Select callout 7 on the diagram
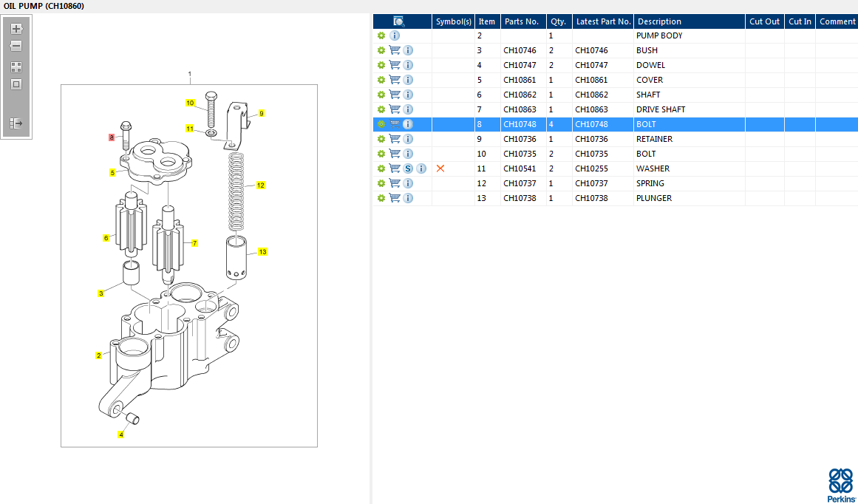The width and height of the screenshot is (858, 504). 194,244
